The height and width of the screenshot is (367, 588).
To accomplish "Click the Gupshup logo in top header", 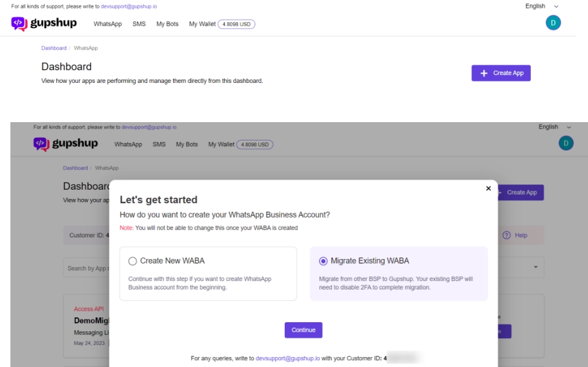I will (44, 23).
